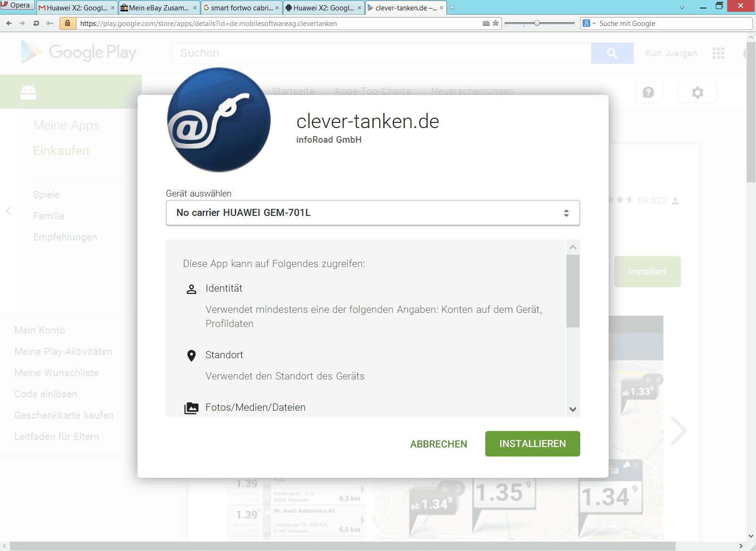Open Meine Play-Aktivitäten link
The width and height of the screenshot is (756, 551).
63,352
